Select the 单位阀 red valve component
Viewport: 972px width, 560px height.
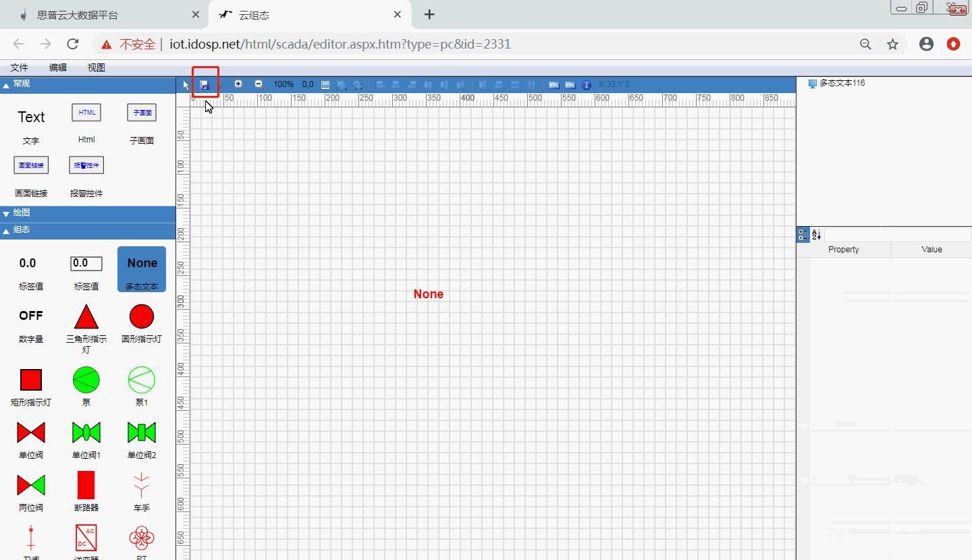click(31, 432)
